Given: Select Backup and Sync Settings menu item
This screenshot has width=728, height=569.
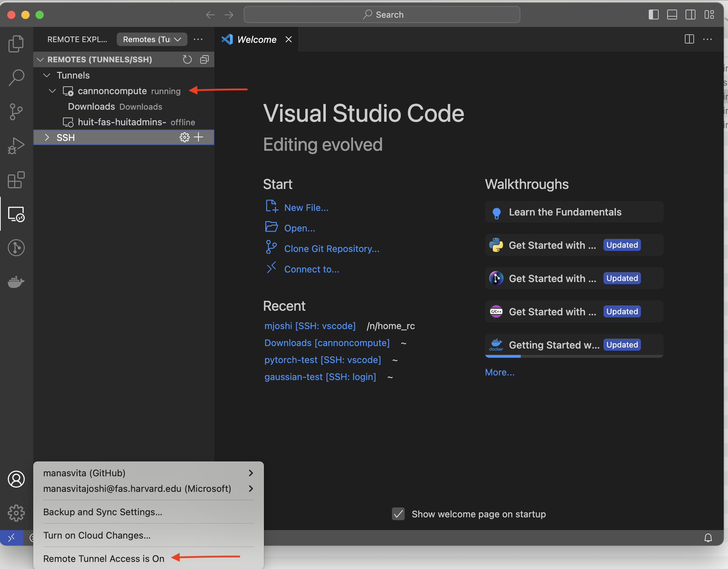Looking at the screenshot, I should point(103,512).
